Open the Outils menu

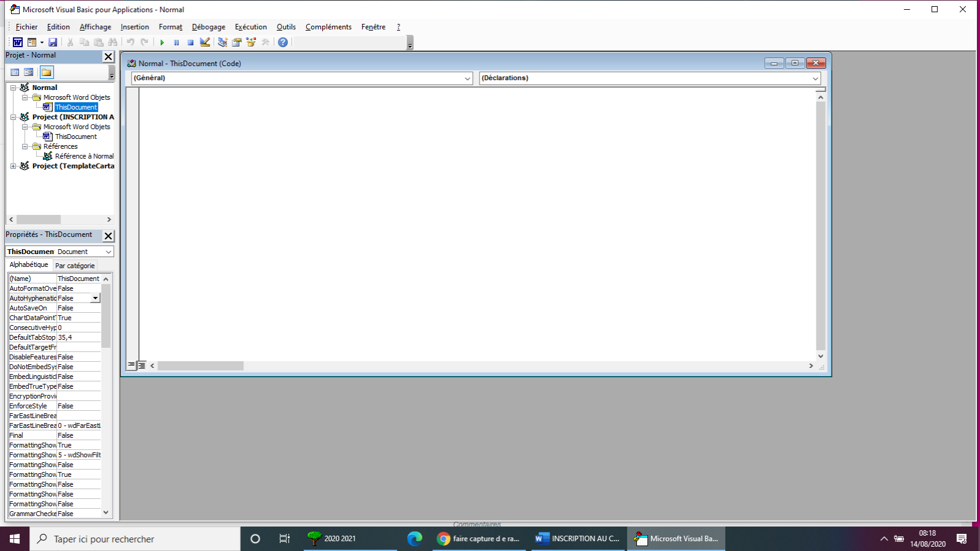click(286, 27)
